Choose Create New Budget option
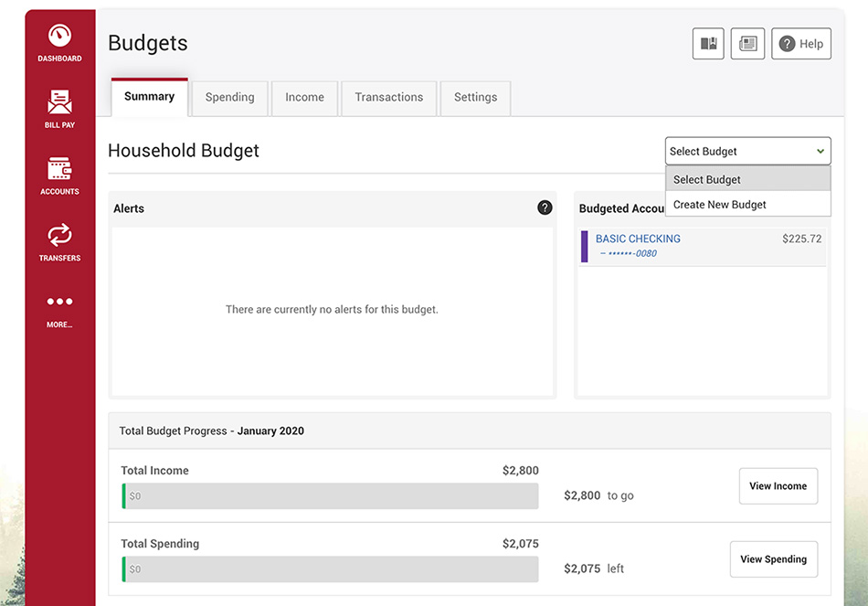The height and width of the screenshot is (606, 868). point(748,205)
